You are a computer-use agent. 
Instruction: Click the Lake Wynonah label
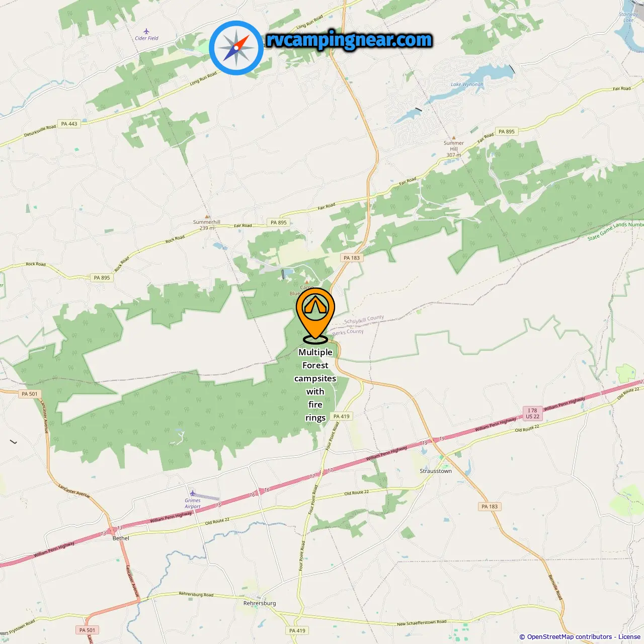point(467,85)
